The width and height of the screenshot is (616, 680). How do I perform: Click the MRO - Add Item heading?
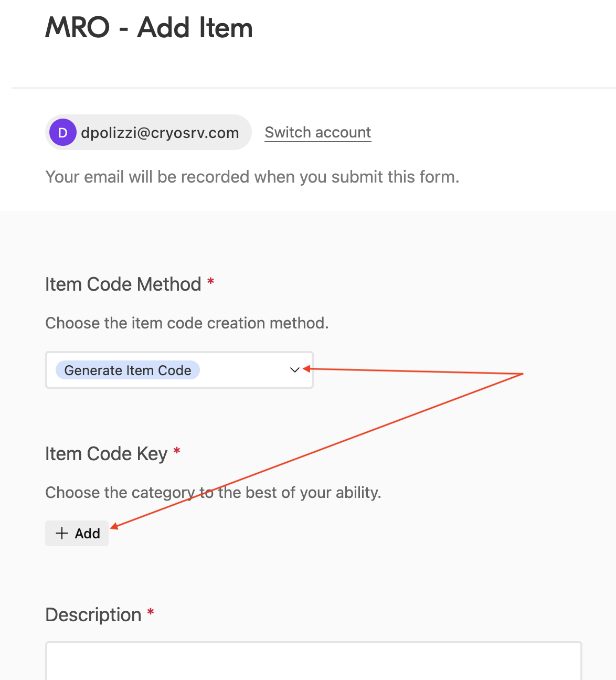click(x=149, y=28)
